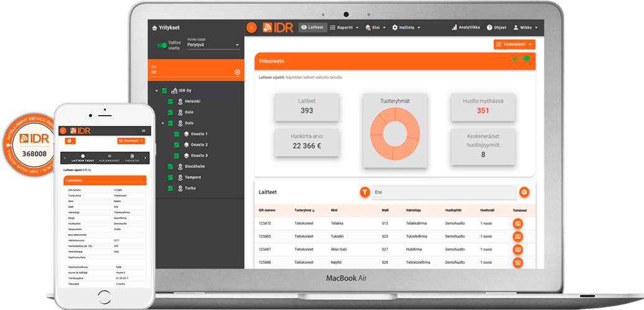Click the green bar chart icon in Yhteenveto

[x=515, y=59]
